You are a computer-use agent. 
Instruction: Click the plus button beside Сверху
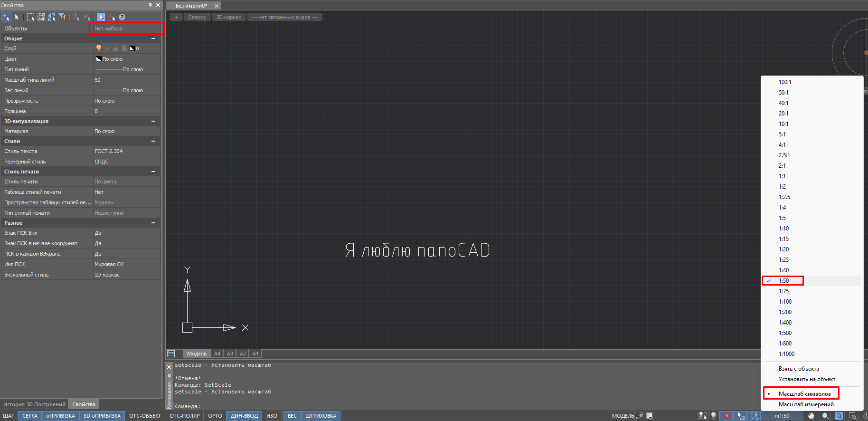point(176,17)
